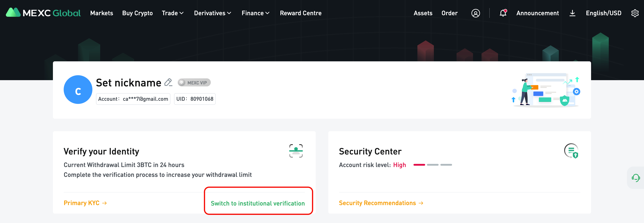The height and width of the screenshot is (223, 644).
Task: Click the download app icon
Action: click(572, 13)
